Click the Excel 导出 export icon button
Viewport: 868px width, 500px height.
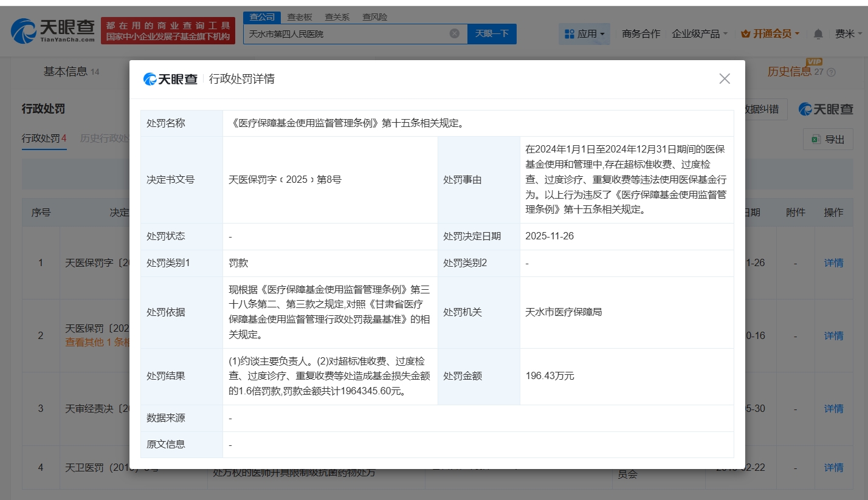[x=828, y=140]
